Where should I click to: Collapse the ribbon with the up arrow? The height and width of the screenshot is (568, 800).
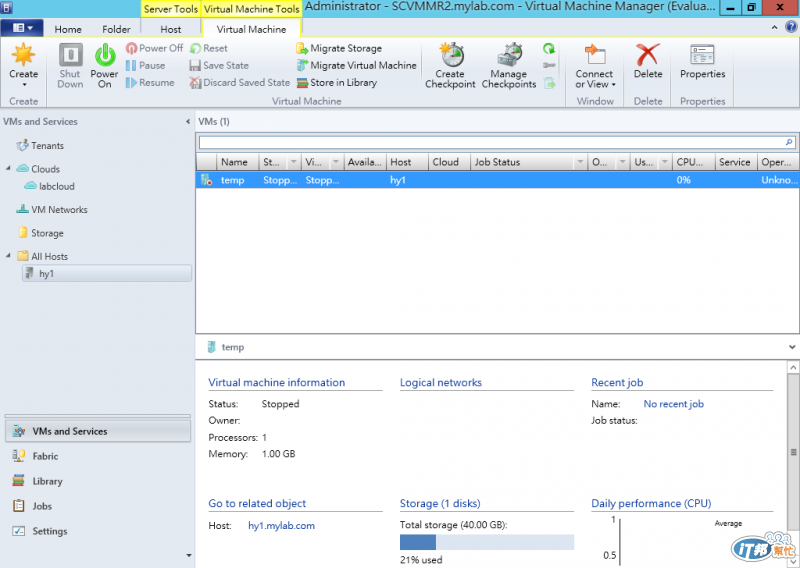click(774, 28)
